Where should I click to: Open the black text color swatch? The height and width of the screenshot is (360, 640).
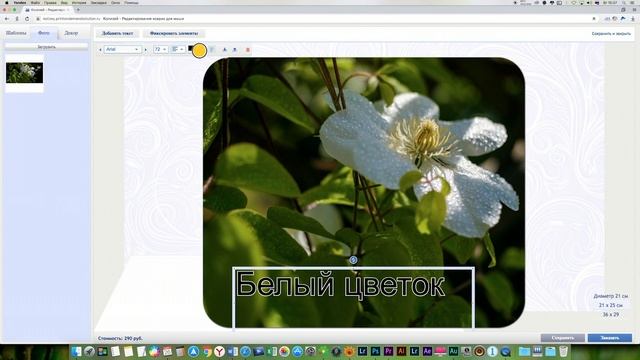(190, 49)
